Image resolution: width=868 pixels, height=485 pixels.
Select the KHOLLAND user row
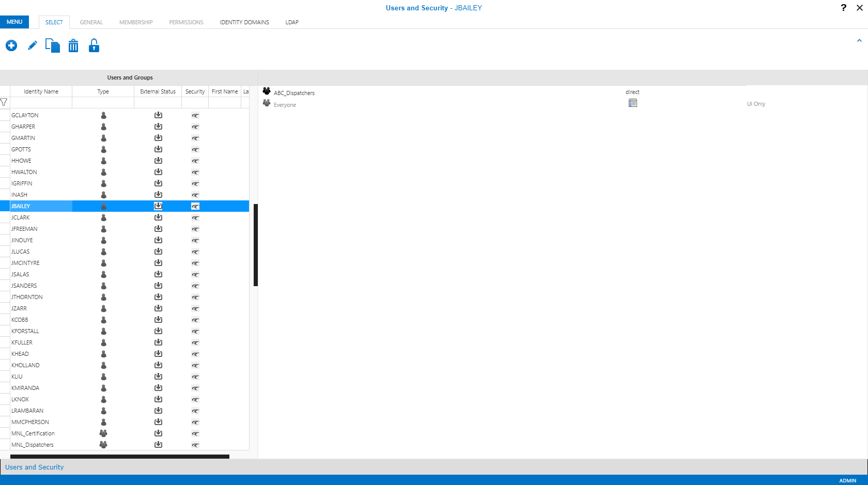25,365
